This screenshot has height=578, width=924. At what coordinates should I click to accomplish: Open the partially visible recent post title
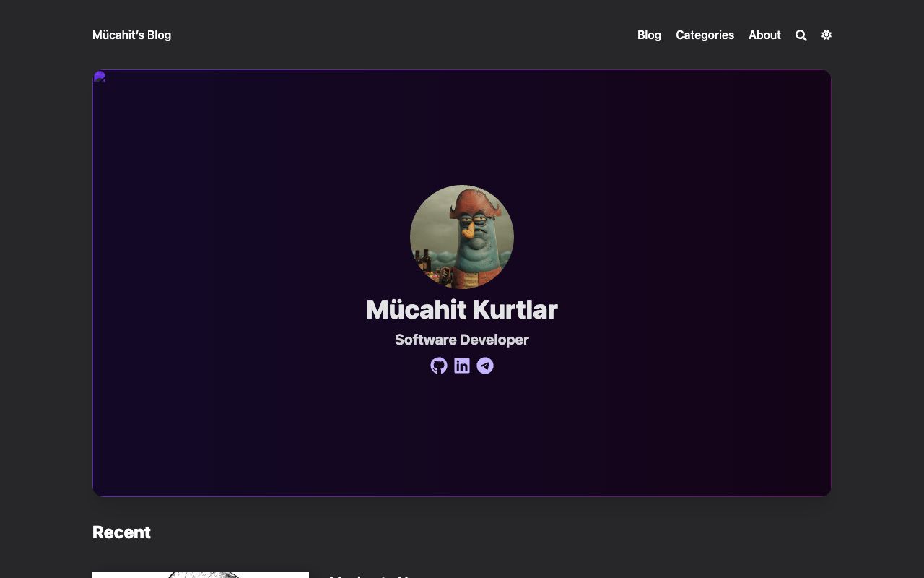tap(375, 575)
